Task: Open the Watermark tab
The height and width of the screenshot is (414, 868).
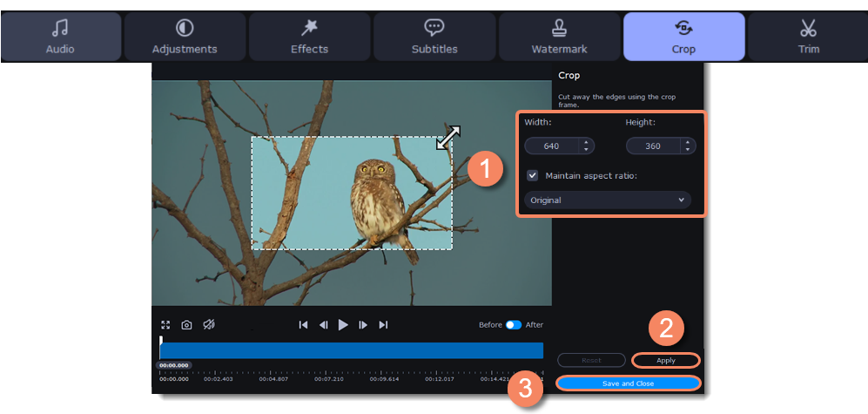Action: click(559, 37)
